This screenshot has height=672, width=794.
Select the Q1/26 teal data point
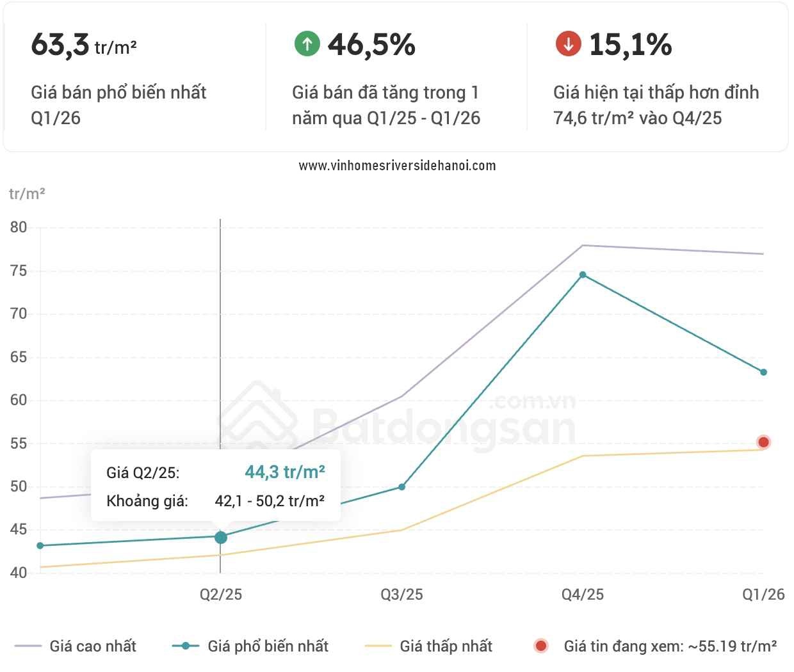(x=763, y=372)
